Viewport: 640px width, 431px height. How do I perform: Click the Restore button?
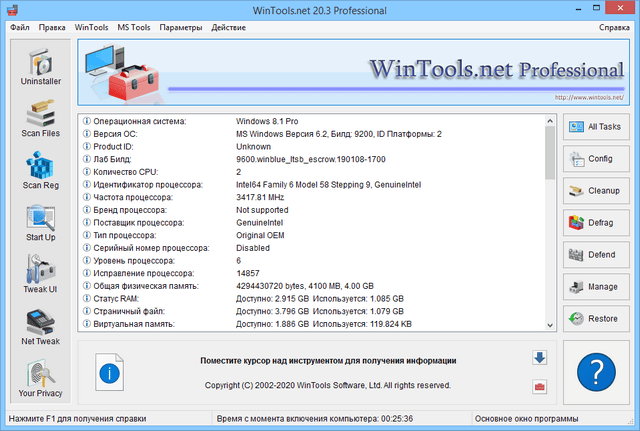[595, 319]
